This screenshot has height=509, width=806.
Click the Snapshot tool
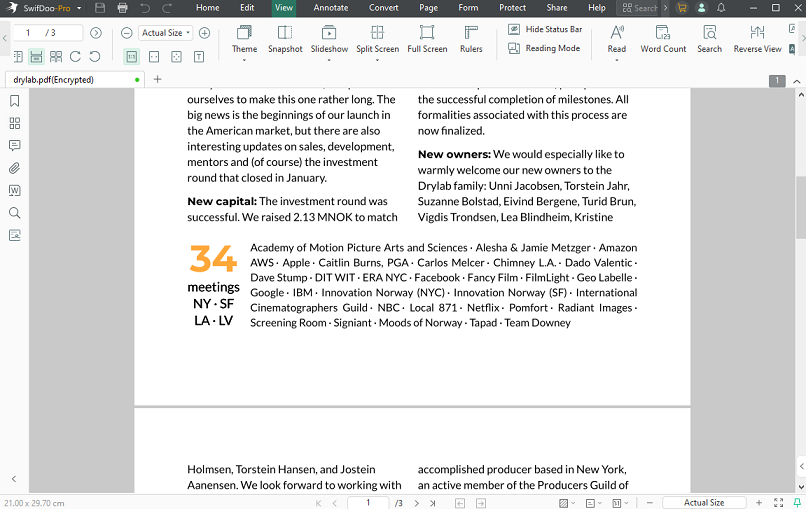tap(285, 40)
